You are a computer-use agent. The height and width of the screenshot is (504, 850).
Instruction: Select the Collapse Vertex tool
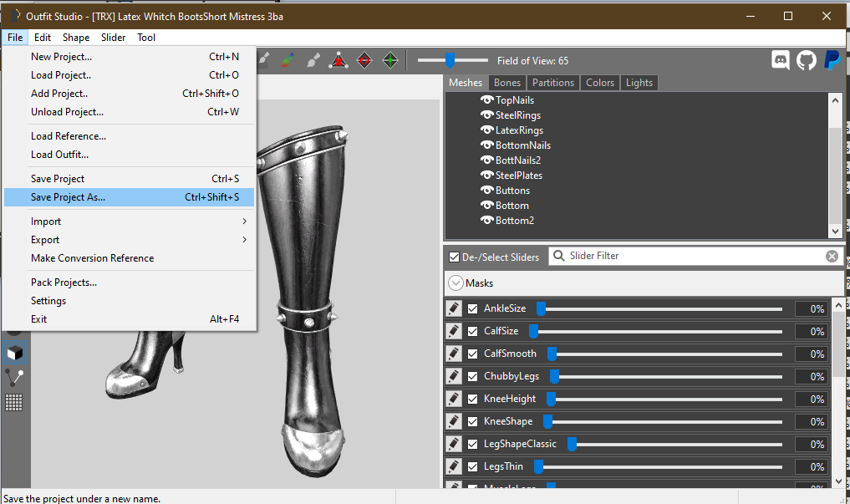[338, 60]
